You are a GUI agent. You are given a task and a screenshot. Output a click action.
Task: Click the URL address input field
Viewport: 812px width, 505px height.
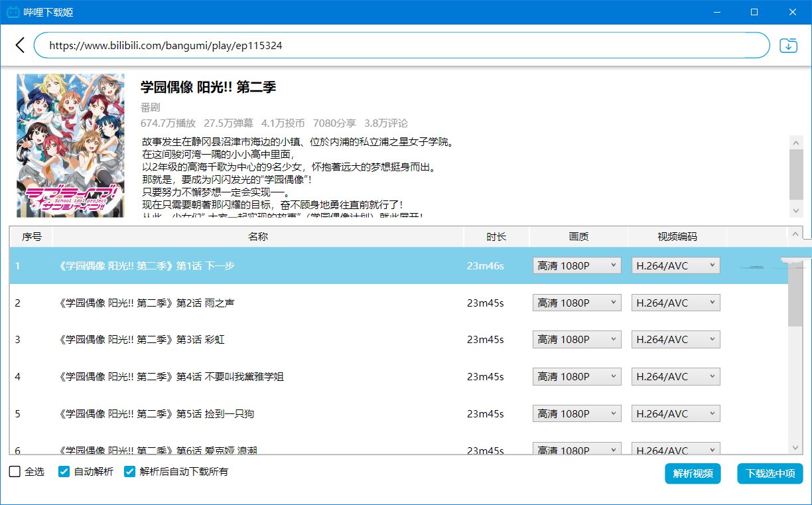click(x=398, y=45)
